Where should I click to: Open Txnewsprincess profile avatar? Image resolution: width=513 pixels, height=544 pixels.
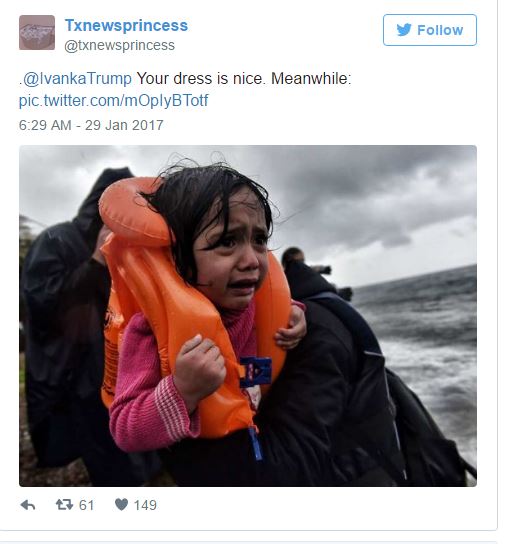tap(37, 33)
